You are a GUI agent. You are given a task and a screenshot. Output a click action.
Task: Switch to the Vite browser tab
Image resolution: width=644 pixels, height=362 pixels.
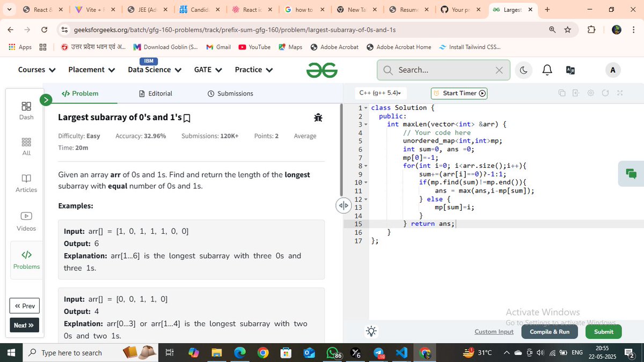click(94, 10)
